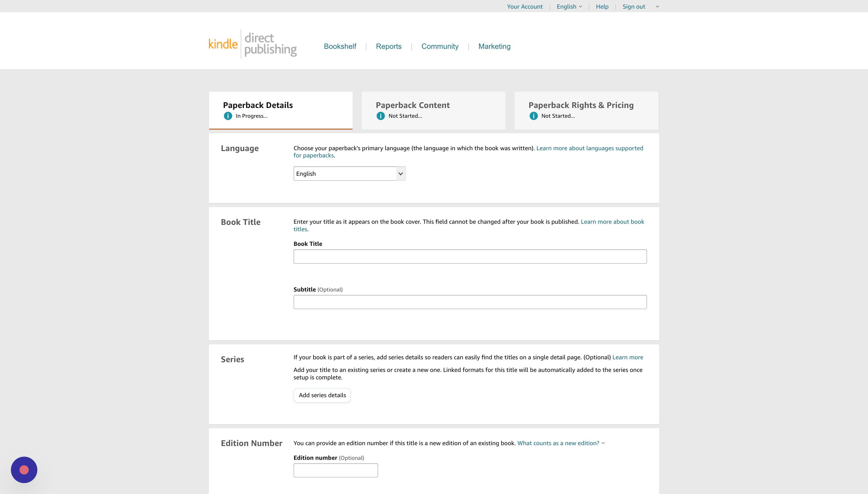
Task: Open the Bookshelf menu item
Action: coord(340,47)
